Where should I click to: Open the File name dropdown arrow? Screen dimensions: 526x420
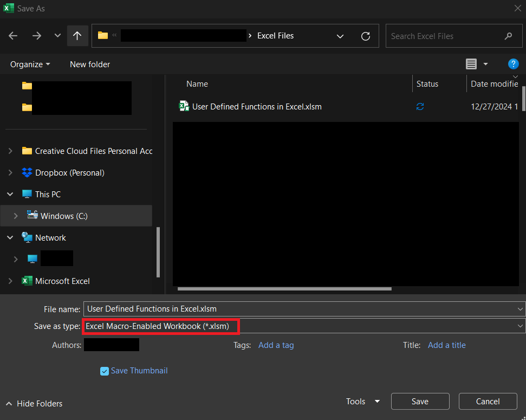[x=520, y=309]
